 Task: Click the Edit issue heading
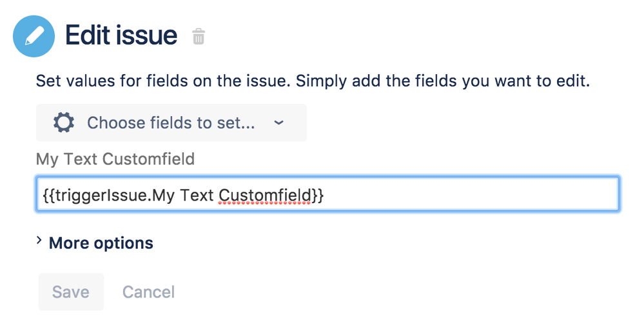point(121,35)
